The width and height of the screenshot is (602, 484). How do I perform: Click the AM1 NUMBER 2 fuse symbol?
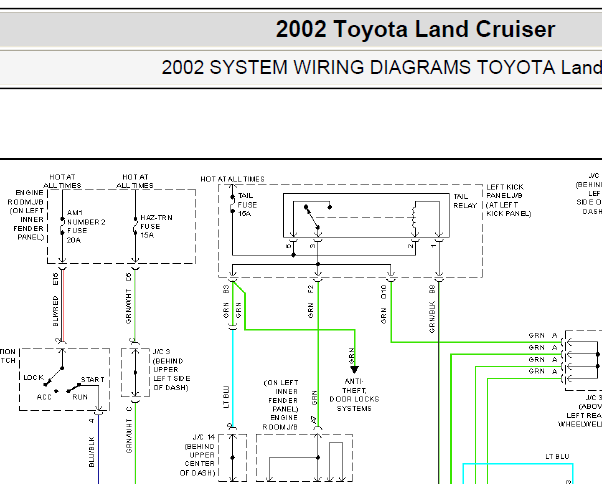[62, 227]
